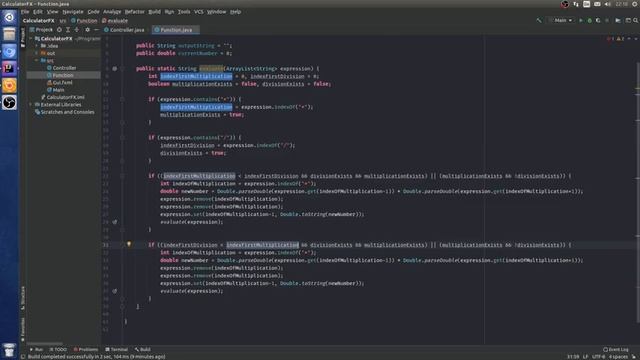Image resolution: width=640 pixels, height=360 pixels.
Task: Click the evaluate method breadcrumb
Action: [x=115, y=20]
